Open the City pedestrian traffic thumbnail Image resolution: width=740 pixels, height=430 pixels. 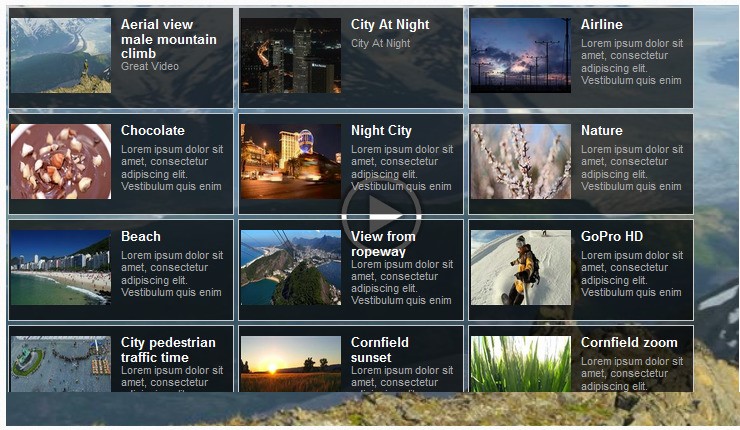(x=61, y=364)
